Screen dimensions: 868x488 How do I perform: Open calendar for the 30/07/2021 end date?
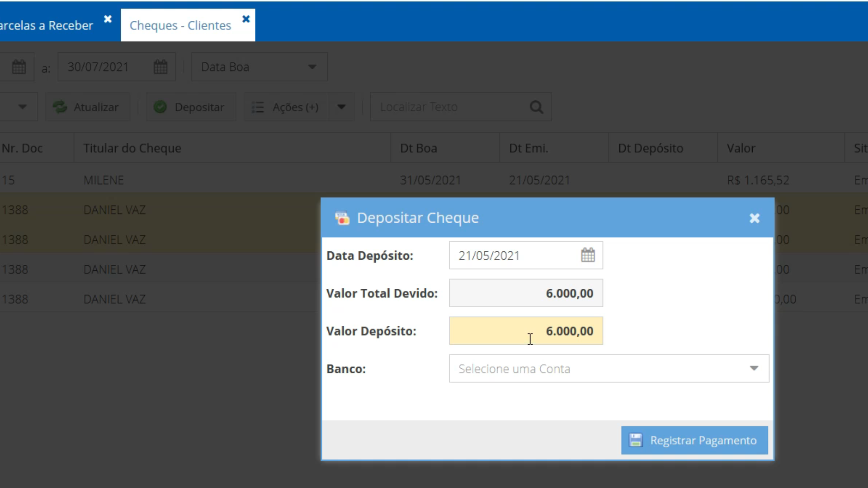(160, 67)
